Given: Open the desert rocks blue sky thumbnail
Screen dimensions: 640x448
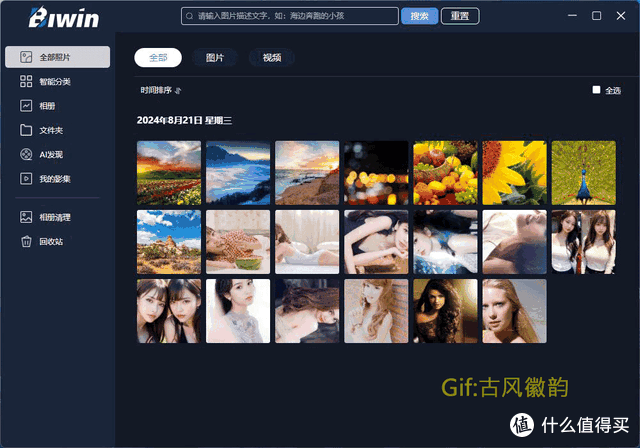Looking at the screenshot, I should [169, 242].
